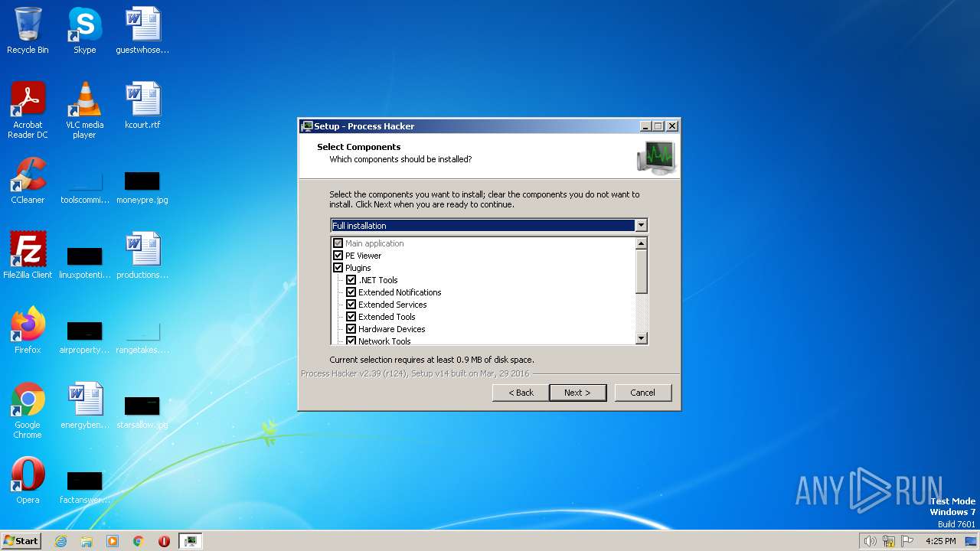Click the component list scrollbar thumb
Image resolution: width=980 pixels, height=551 pixels.
click(x=642, y=271)
